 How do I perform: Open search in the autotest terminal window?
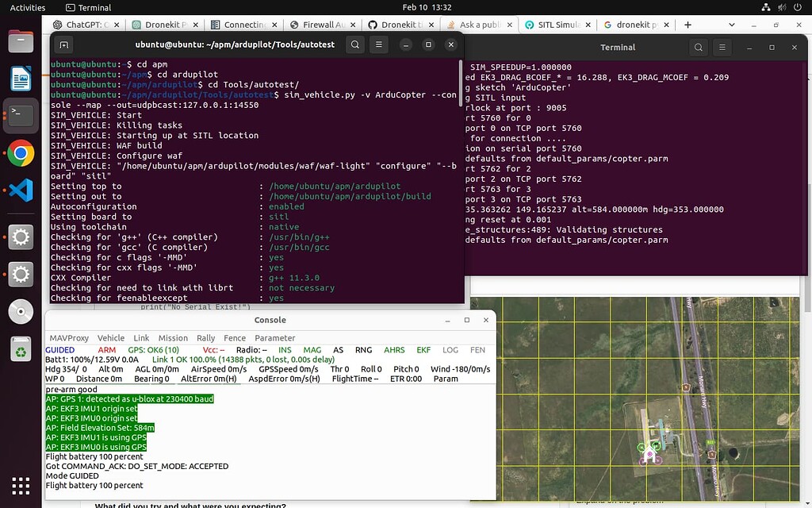click(354, 44)
